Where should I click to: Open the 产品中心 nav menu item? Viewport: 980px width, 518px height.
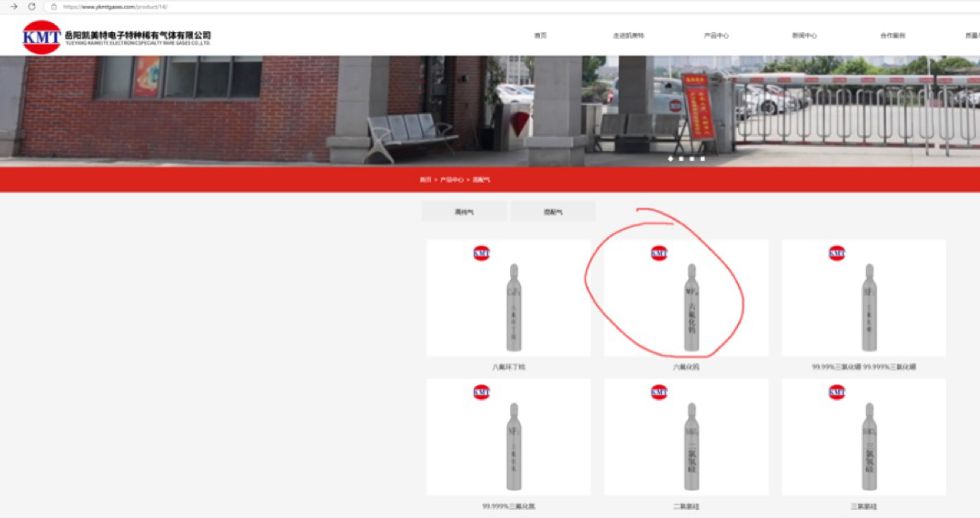[717, 35]
